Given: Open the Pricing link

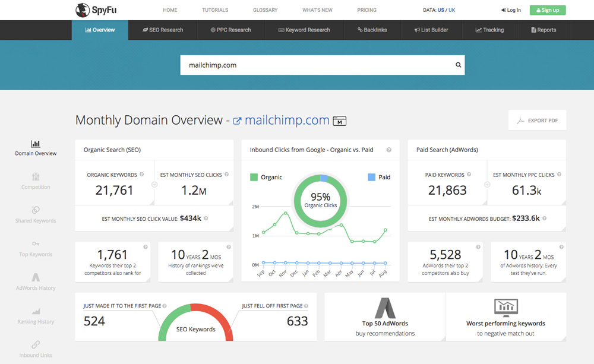Looking at the screenshot, I should click(x=366, y=10).
